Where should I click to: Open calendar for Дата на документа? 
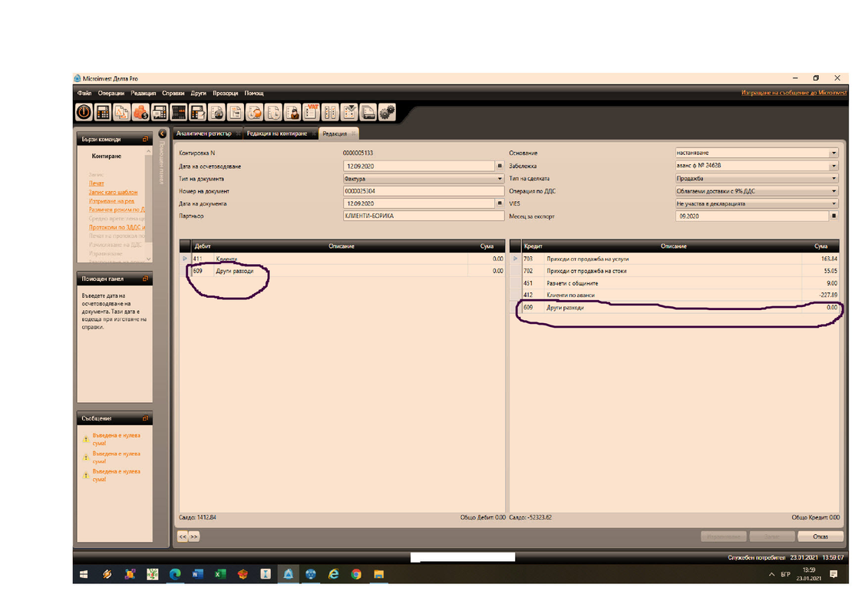point(500,203)
